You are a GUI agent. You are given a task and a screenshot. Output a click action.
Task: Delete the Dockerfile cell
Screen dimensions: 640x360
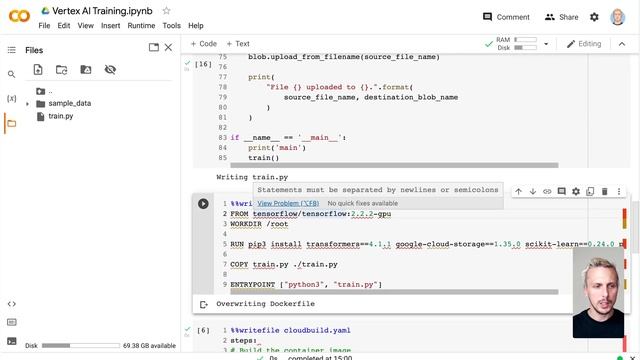tap(604, 191)
